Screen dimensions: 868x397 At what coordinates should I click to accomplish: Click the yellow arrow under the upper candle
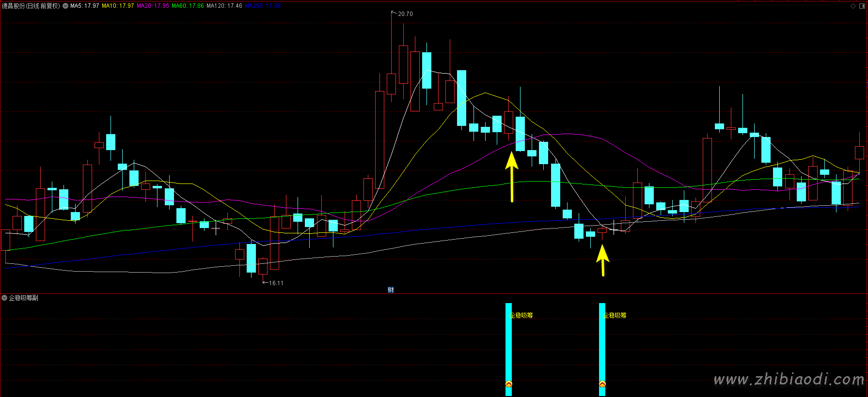pyautogui.click(x=512, y=177)
